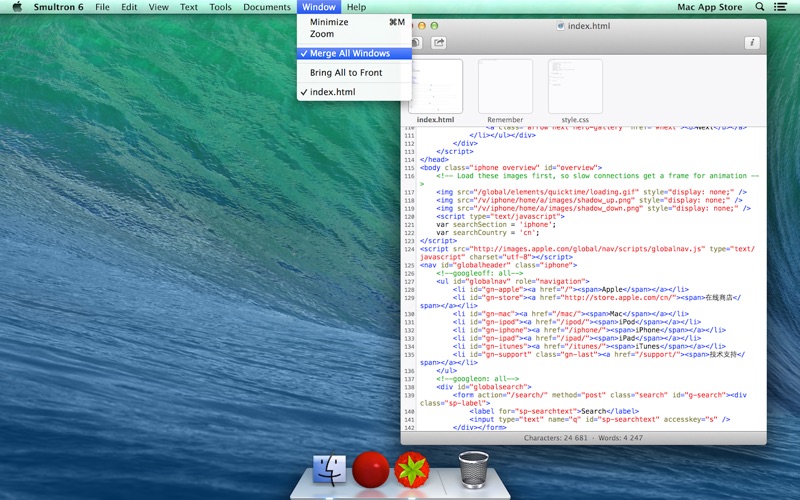
Task: Click line number 115 in gutter
Action: point(409,168)
